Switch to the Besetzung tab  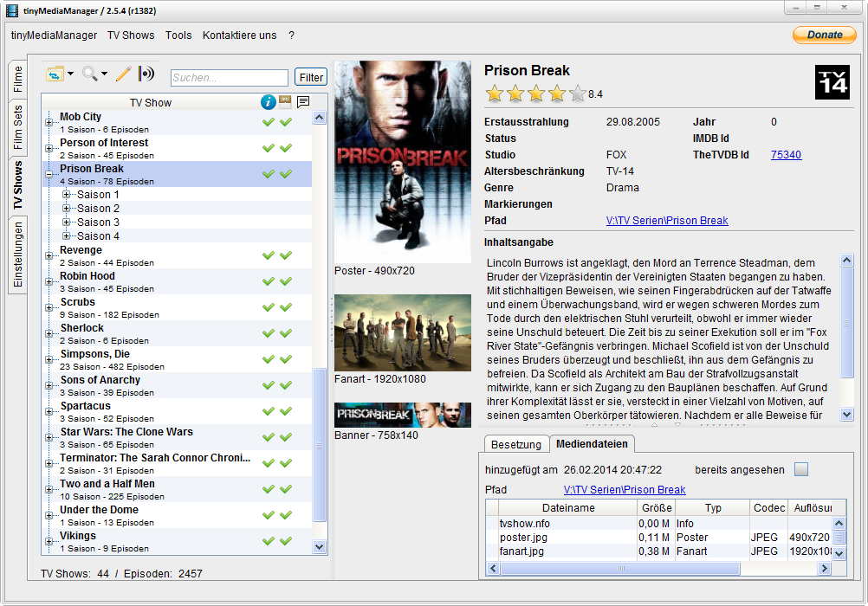pos(516,444)
